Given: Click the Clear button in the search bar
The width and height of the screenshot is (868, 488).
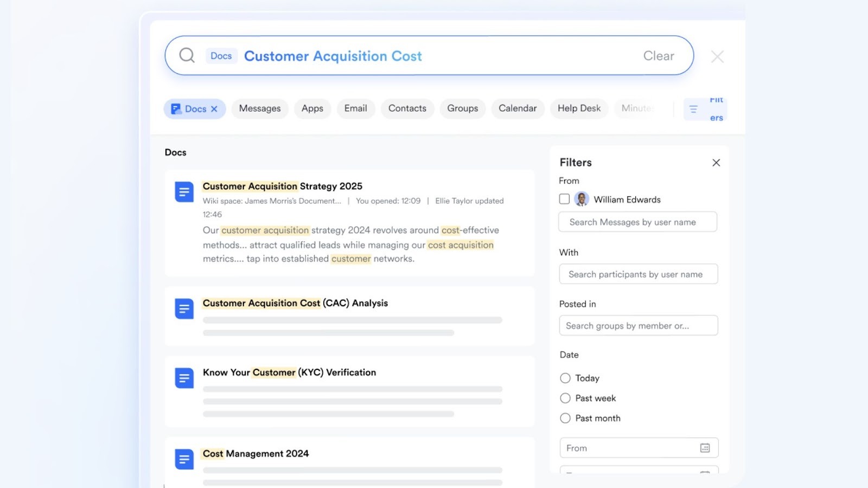Looking at the screenshot, I should (658, 55).
